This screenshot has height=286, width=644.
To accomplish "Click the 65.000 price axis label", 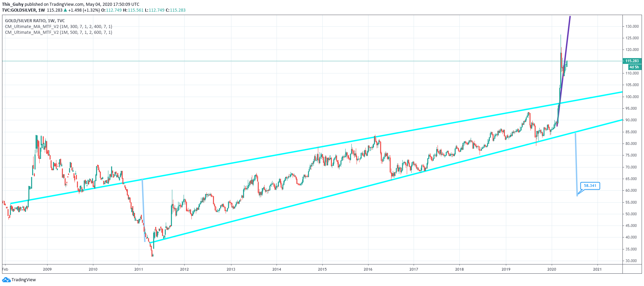I will 632,179.
